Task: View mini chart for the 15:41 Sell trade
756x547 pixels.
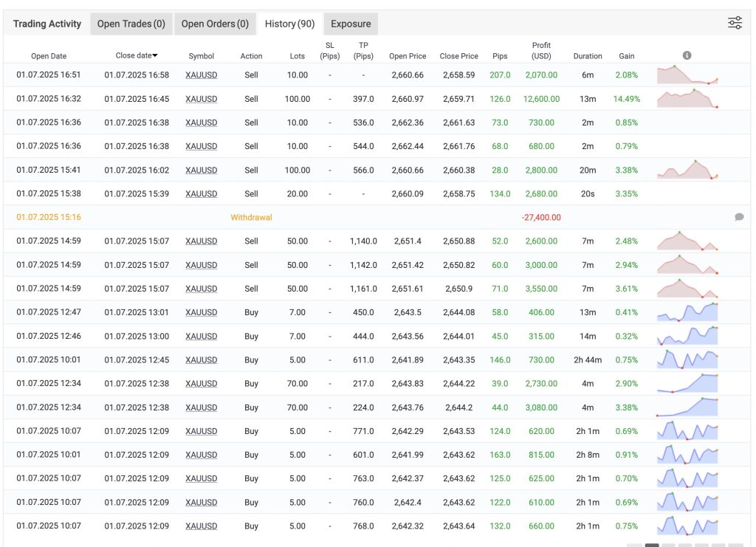Action: click(x=687, y=170)
